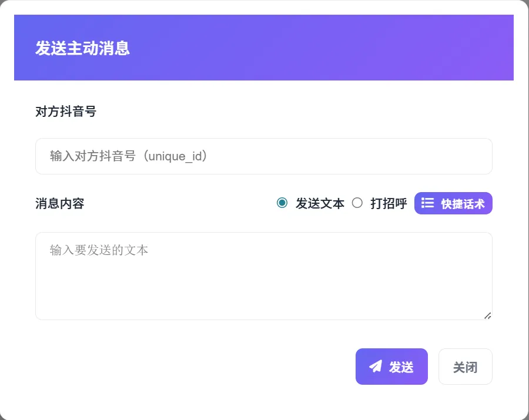The image size is (529, 420).
Task: Click the textarea resize handle corner
Action: point(488,316)
